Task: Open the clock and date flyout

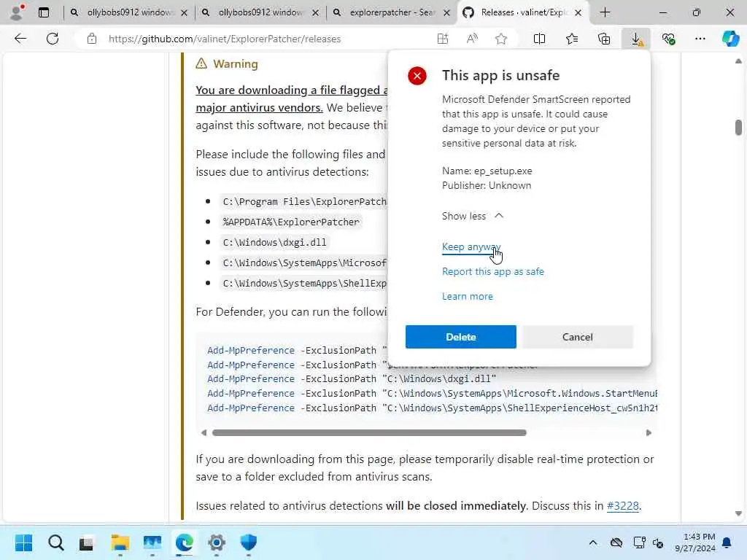Action: [695, 542]
